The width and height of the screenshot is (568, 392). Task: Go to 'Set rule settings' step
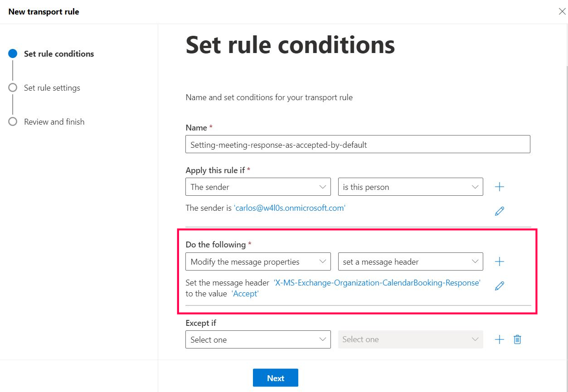click(x=52, y=88)
